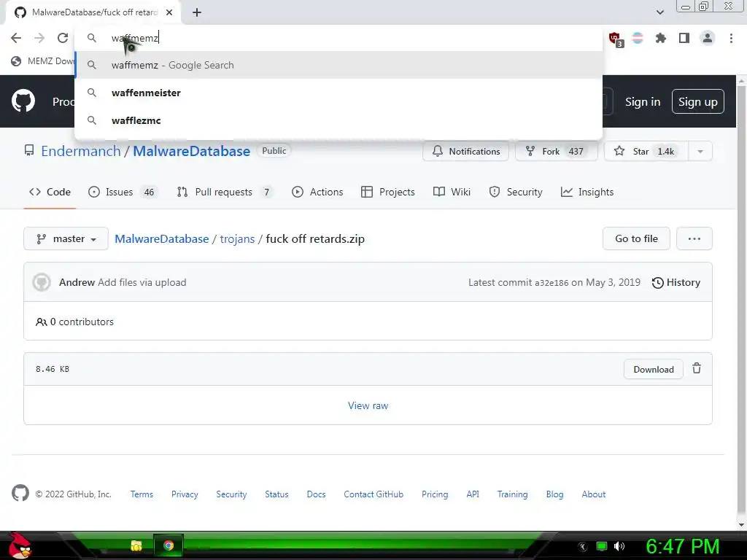
Task: Reload the page with refresh icon
Action: coord(63,38)
